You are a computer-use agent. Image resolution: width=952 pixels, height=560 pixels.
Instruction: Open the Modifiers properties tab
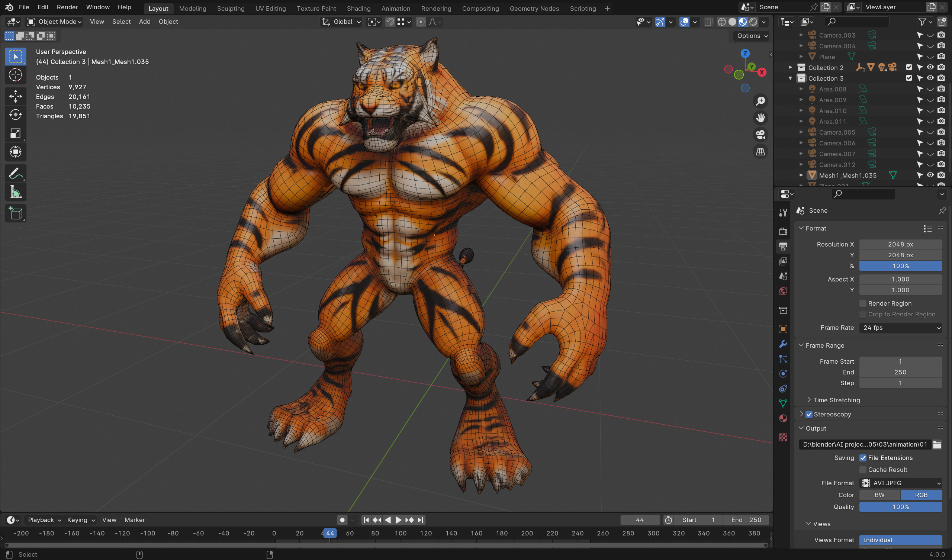[783, 344]
